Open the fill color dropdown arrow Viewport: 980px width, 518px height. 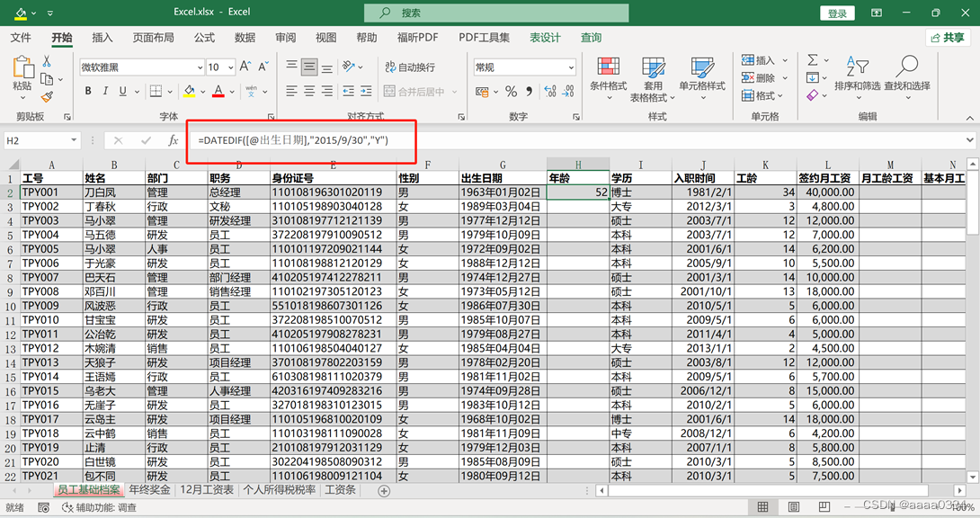pos(202,92)
